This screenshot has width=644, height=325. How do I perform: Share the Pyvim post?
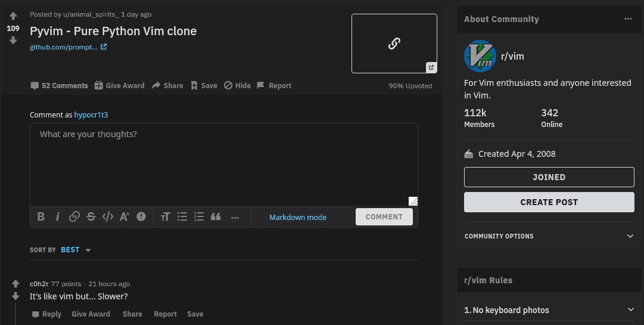[x=167, y=85]
